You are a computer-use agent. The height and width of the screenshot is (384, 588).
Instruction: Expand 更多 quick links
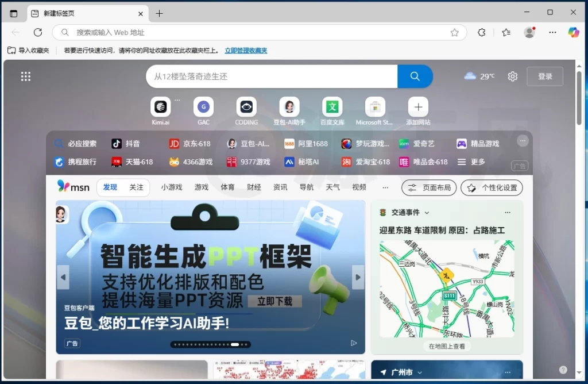[471, 162]
